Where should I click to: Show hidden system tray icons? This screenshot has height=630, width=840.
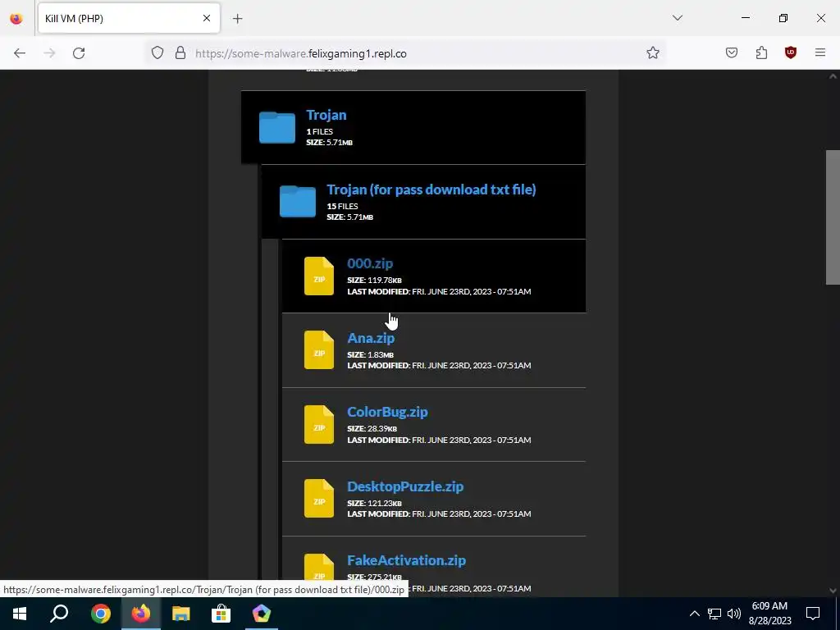(x=694, y=614)
